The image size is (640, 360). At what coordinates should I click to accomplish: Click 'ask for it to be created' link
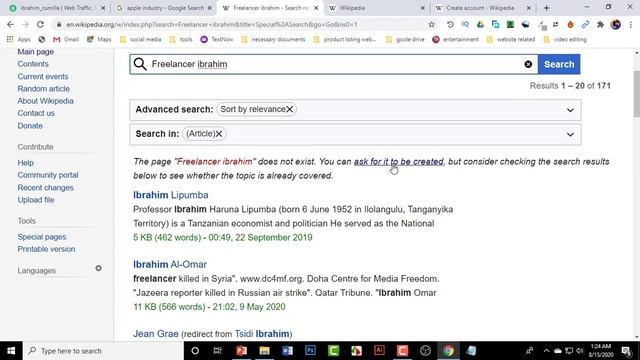[x=398, y=162]
